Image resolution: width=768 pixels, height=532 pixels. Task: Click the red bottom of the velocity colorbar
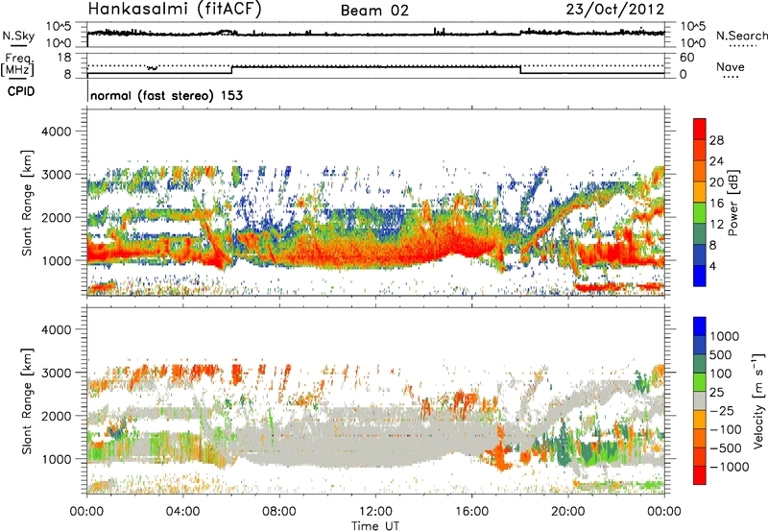tap(700, 475)
